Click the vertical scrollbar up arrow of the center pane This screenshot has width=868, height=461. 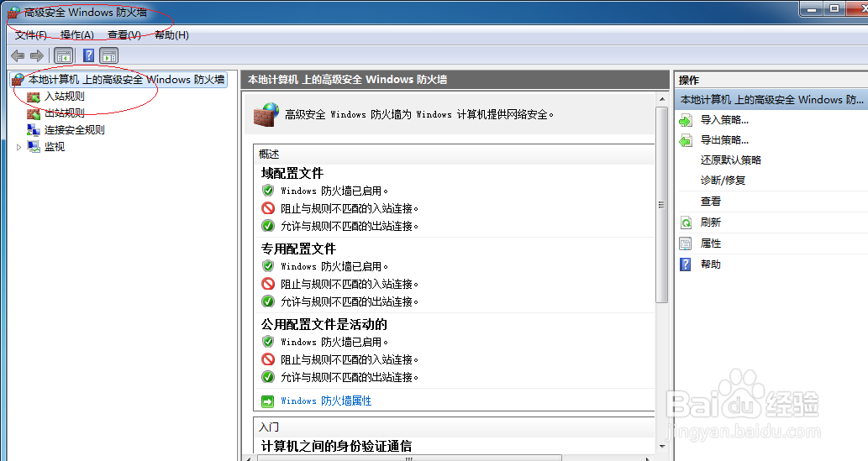click(662, 99)
